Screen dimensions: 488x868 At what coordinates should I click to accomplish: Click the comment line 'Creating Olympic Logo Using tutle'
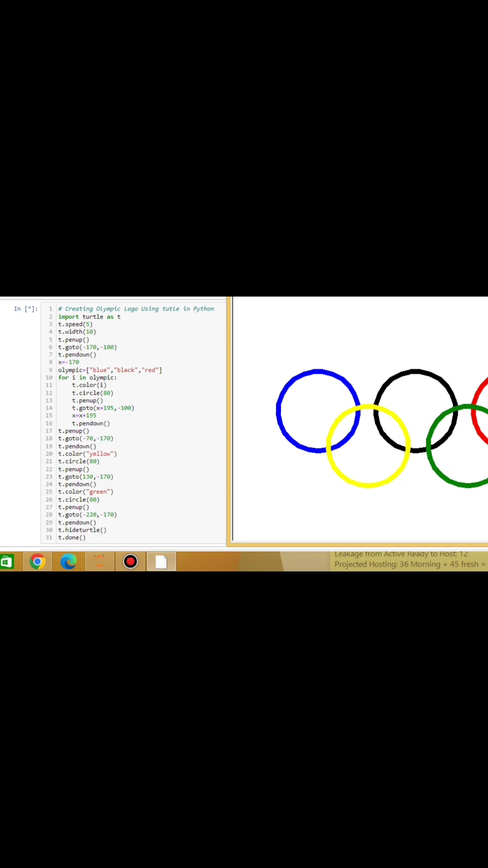[x=136, y=309]
